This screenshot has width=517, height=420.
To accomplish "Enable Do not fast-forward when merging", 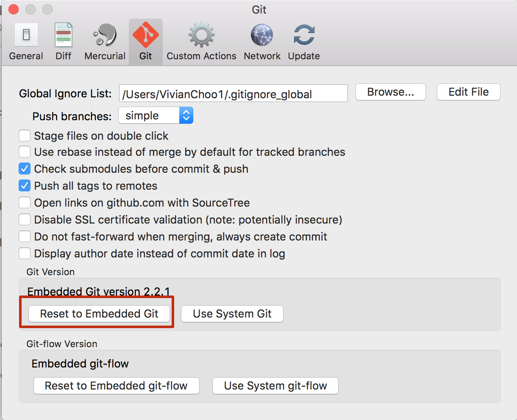I will click(25, 236).
